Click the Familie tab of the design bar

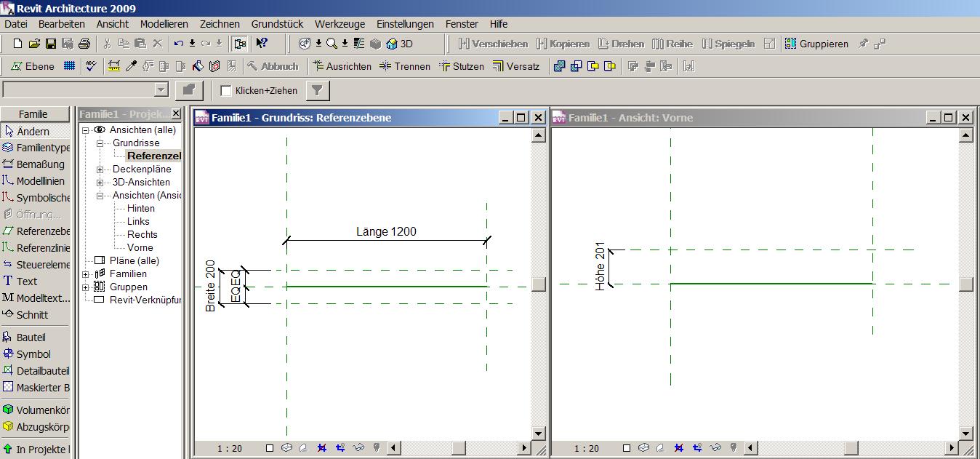33,114
